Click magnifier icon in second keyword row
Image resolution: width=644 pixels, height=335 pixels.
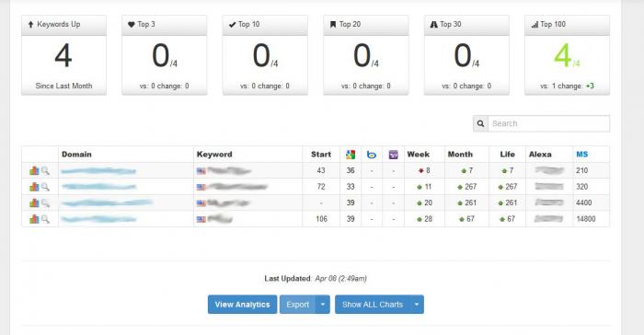coord(45,187)
